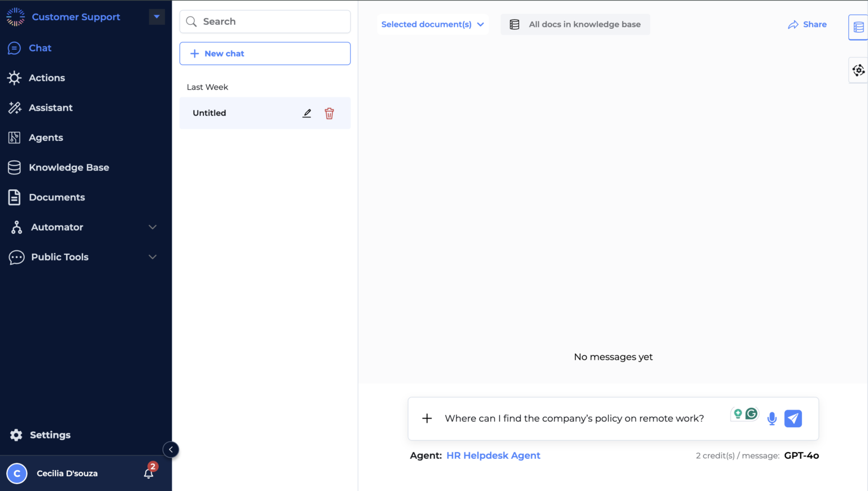This screenshot has height=491, width=868.
Task: Click the Customer Support workspace title
Action: (76, 17)
